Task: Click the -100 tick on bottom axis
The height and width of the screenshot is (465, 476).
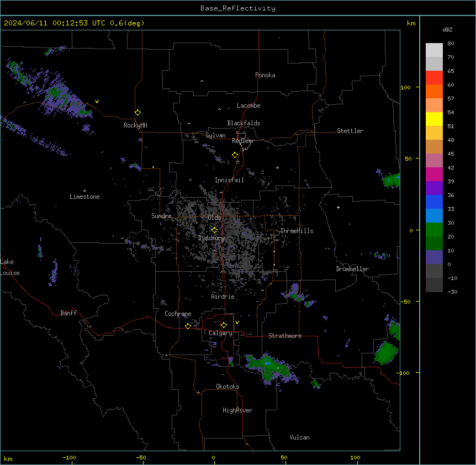Action: click(69, 457)
